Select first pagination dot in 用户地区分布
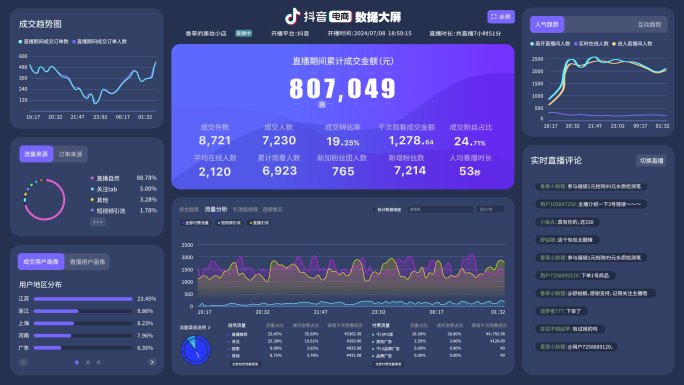Viewport: 684px width, 385px height. 77,362
